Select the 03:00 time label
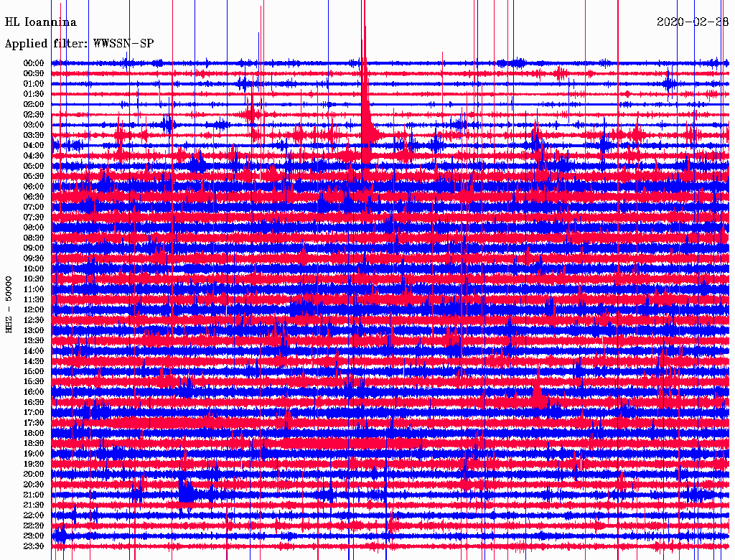This screenshot has width=735, height=560. [34, 125]
